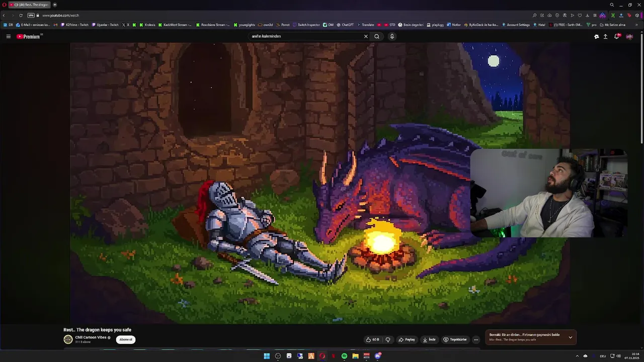This screenshot has width=644, height=362.
Task: Open the younglightx bookmark
Action: (x=245, y=25)
